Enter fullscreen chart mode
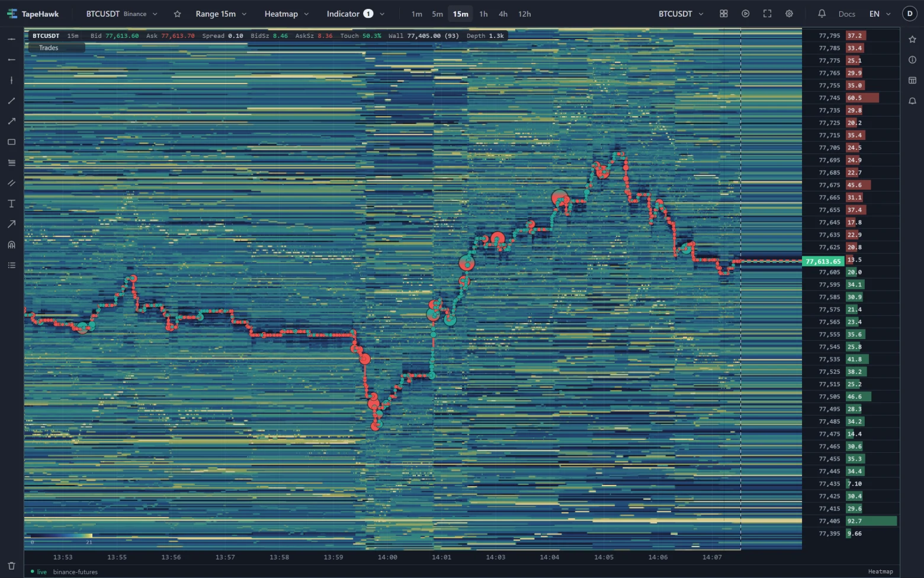 pyautogui.click(x=768, y=14)
